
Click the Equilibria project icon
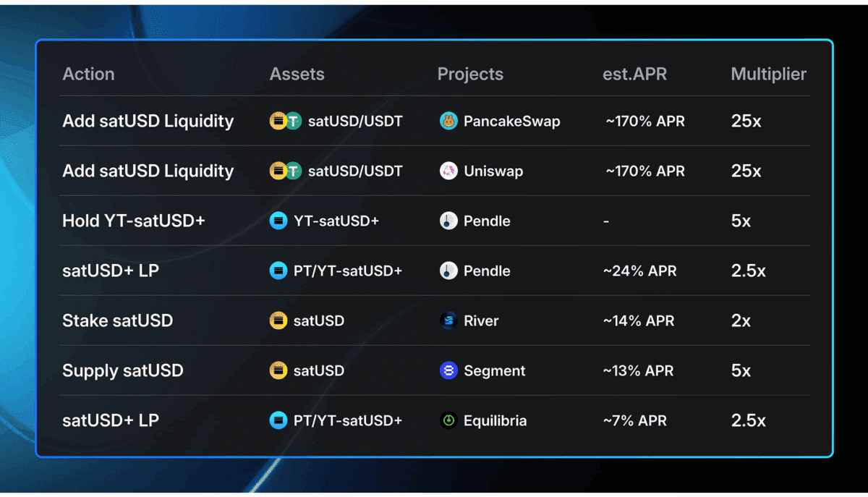coord(448,420)
